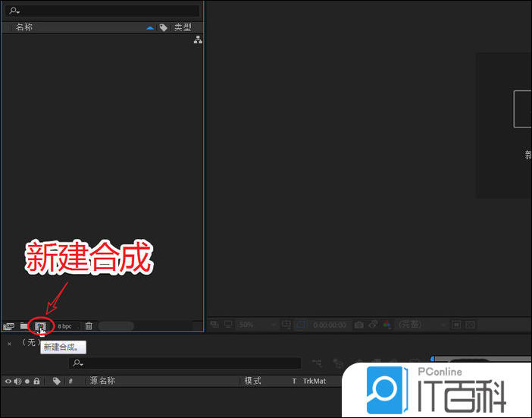Click the 0:00:00:00 current time display

(330, 325)
